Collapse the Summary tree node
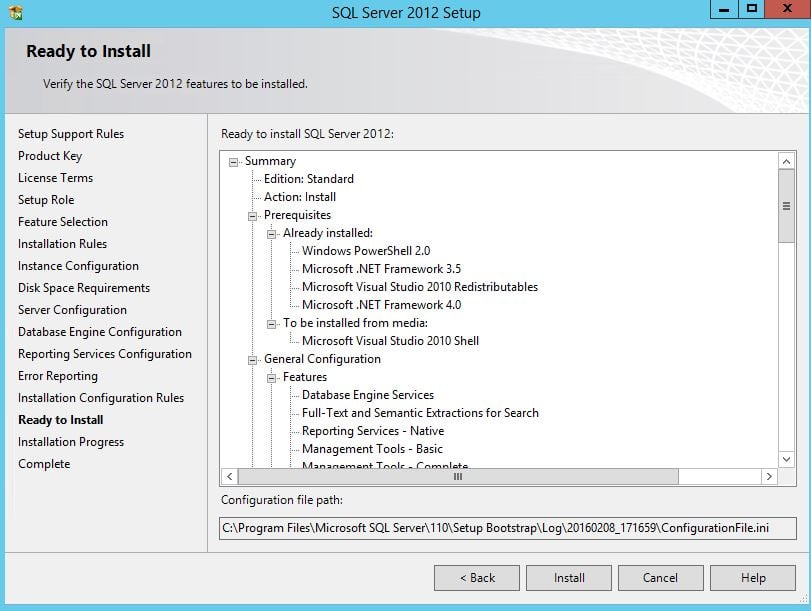This screenshot has height=611, width=811. pos(234,162)
